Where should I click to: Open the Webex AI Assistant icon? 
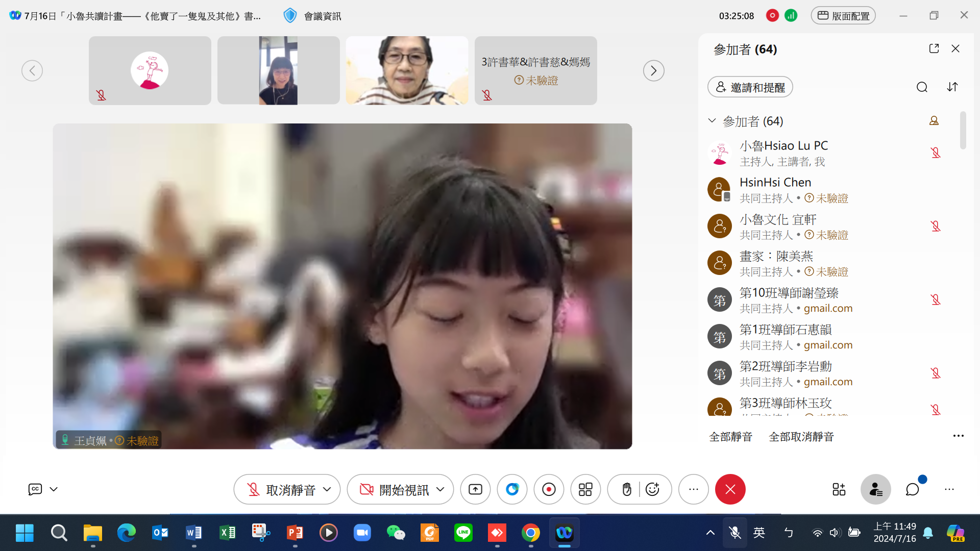(x=512, y=490)
